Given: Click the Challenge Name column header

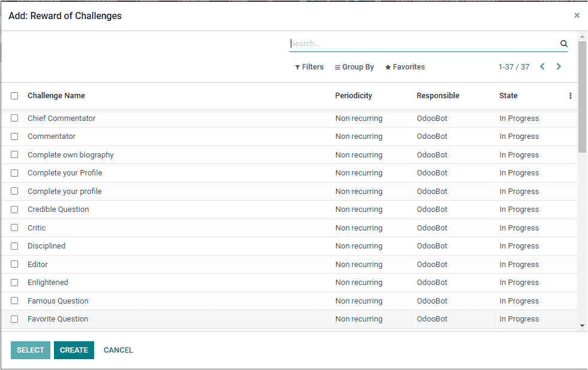Looking at the screenshot, I should [x=56, y=95].
